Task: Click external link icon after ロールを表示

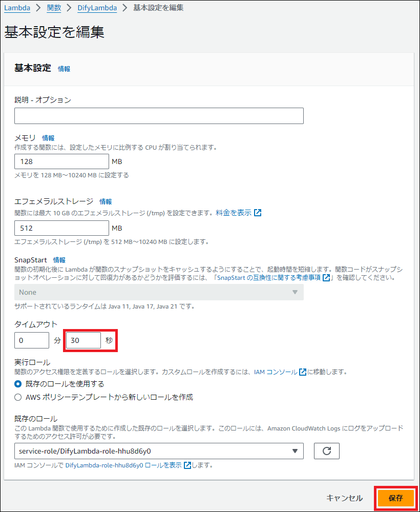Action: point(187,465)
